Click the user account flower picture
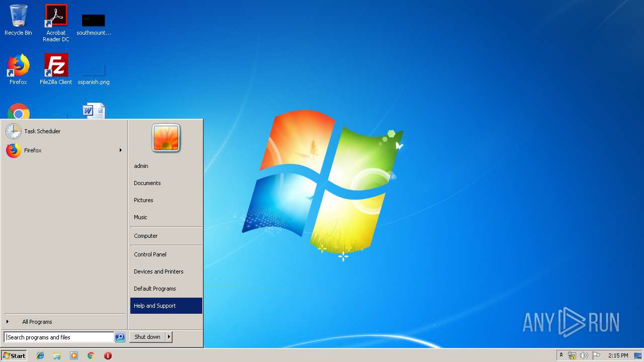The image size is (644, 362). (x=166, y=138)
